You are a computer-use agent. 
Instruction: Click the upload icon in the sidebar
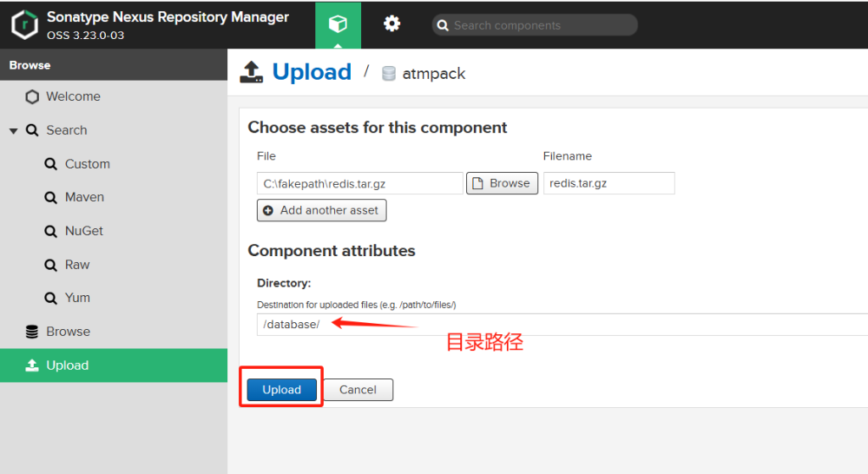coord(32,365)
